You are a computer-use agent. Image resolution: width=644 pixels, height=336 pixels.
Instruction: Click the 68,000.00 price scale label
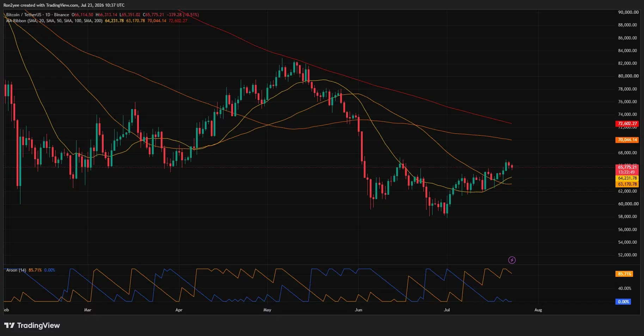pyautogui.click(x=627, y=153)
